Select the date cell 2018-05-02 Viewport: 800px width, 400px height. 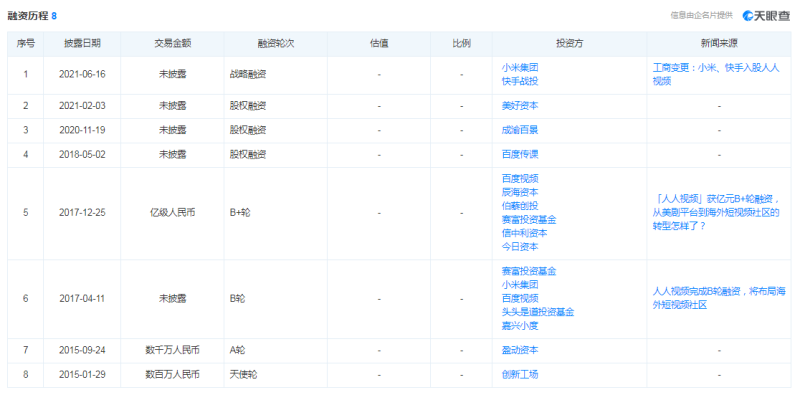tap(82, 155)
